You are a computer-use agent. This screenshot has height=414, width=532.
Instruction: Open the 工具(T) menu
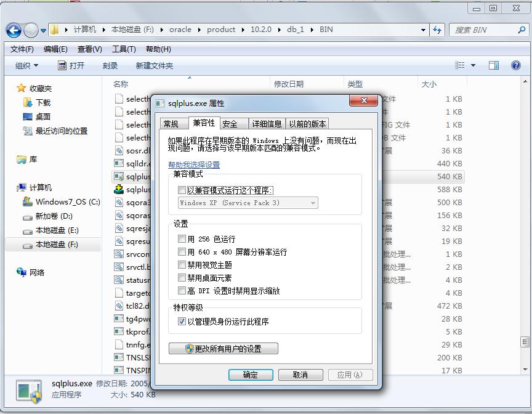coord(124,49)
